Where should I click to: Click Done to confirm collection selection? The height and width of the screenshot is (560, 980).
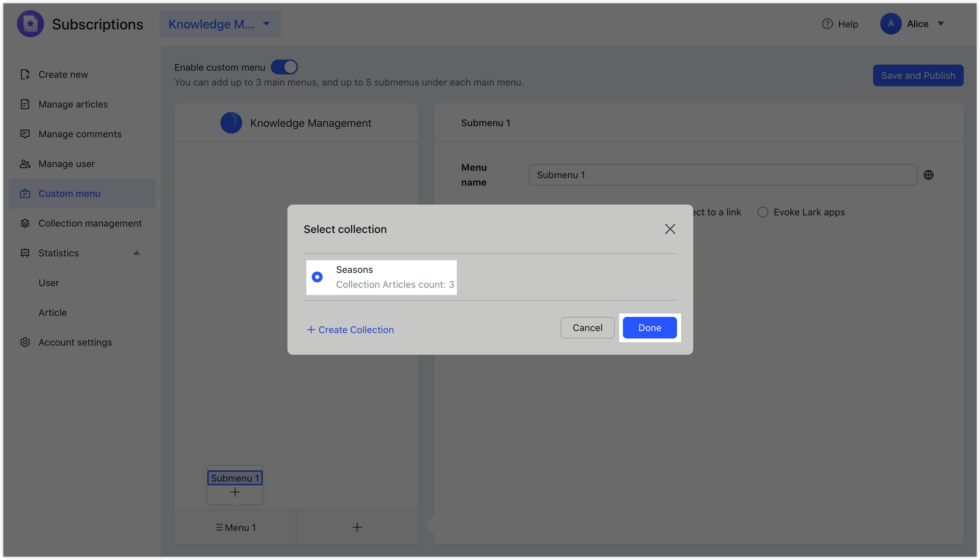pos(649,327)
